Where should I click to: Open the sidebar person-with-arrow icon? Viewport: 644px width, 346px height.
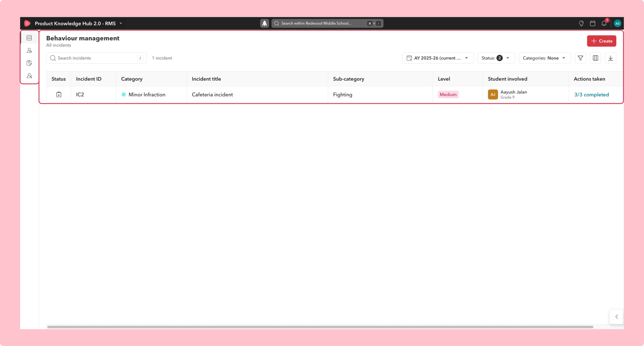point(29,51)
